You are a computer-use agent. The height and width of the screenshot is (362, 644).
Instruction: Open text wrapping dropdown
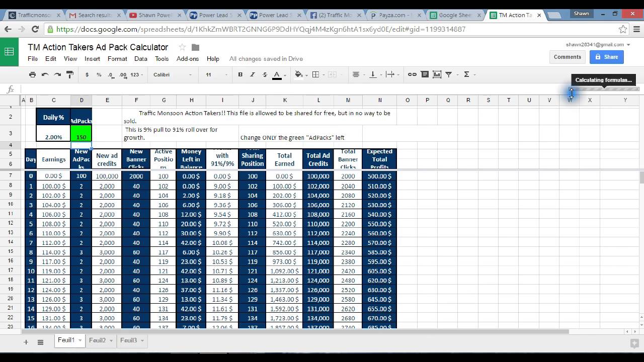coord(392,74)
